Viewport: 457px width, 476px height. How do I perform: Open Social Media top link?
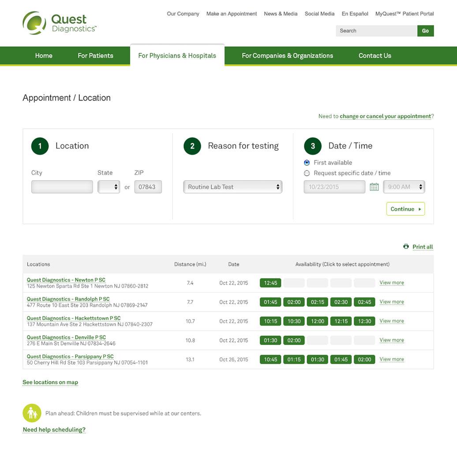pos(320,14)
